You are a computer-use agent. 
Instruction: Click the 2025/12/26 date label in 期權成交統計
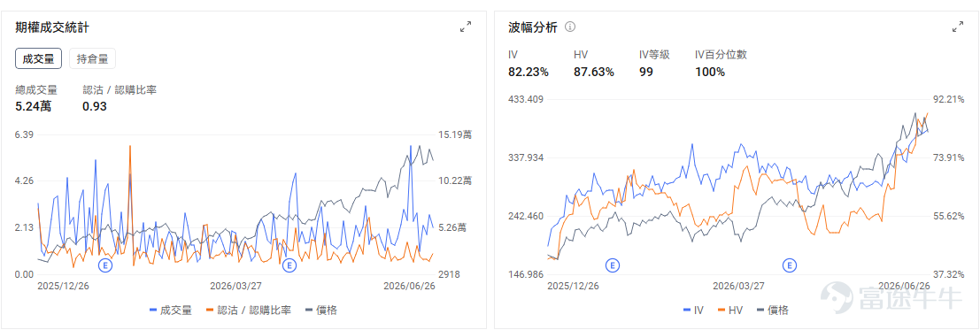[64, 287]
